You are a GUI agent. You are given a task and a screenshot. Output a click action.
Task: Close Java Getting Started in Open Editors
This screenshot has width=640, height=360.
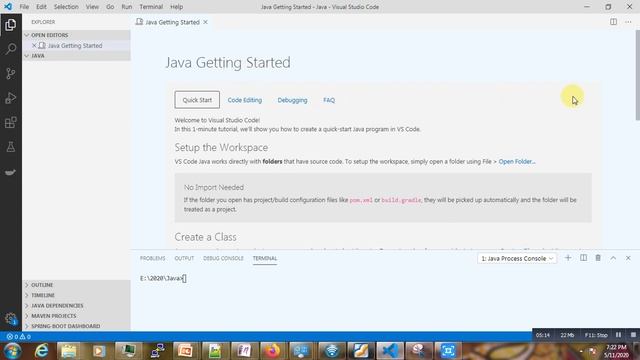(34, 46)
